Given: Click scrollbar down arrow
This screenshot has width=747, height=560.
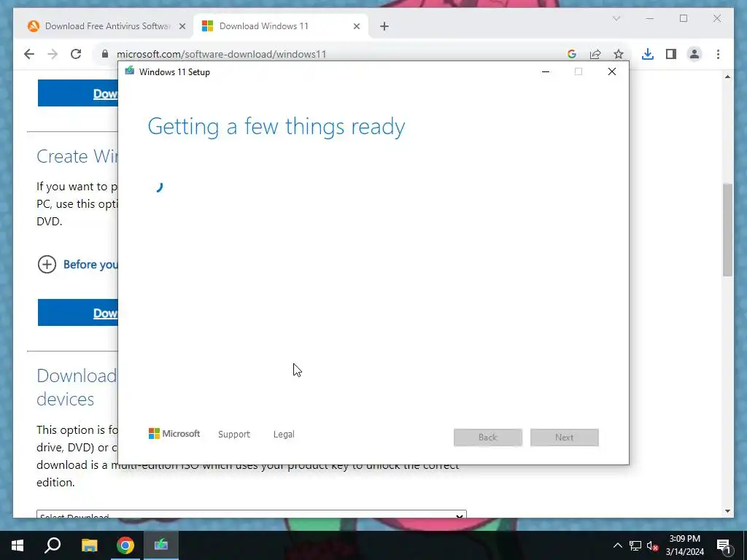Looking at the screenshot, I should pyautogui.click(x=727, y=511).
